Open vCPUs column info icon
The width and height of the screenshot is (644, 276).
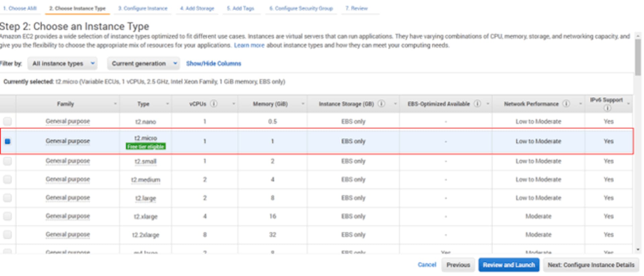pyautogui.click(x=213, y=104)
